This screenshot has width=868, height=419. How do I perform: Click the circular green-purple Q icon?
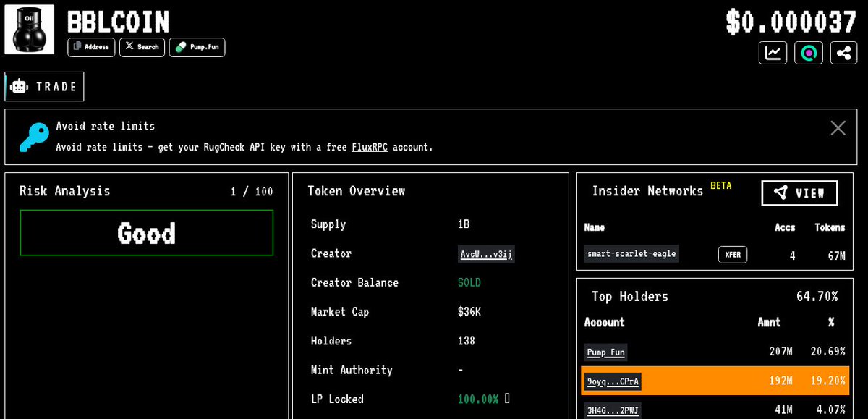tap(809, 53)
